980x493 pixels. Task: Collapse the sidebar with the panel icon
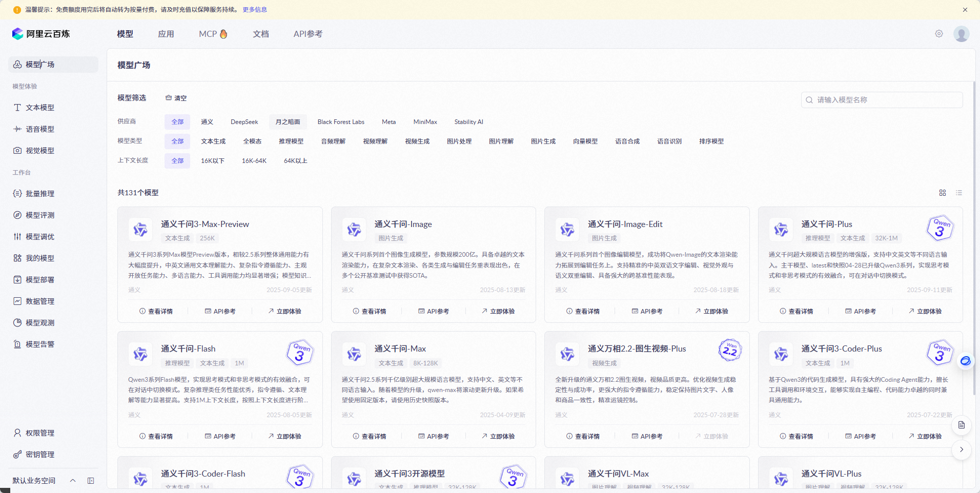coord(91,481)
